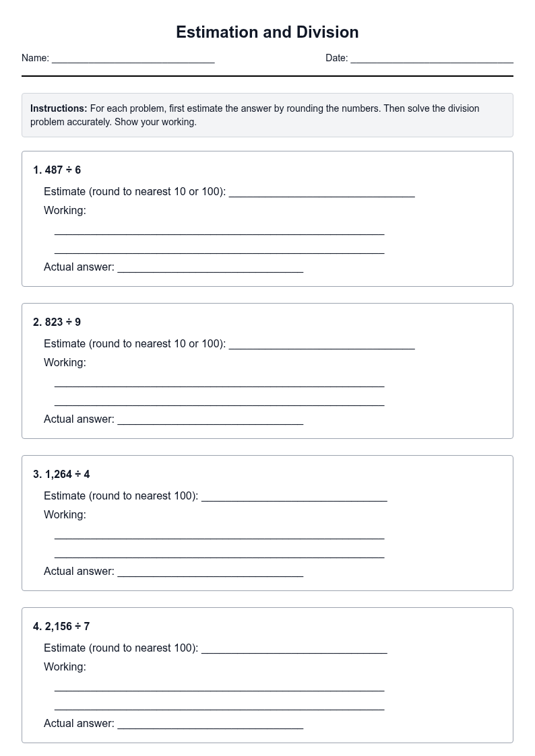Select the Estimate line for 487 ÷ 6
The width and height of the screenshot is (535, 756).
(322, 191)
